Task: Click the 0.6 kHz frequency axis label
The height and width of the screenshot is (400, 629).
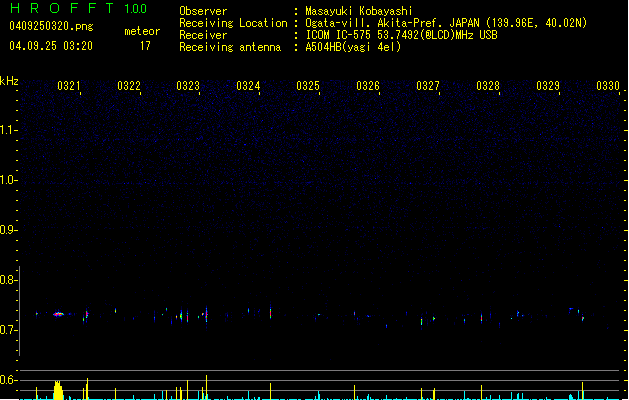Action: pos(8,380)
